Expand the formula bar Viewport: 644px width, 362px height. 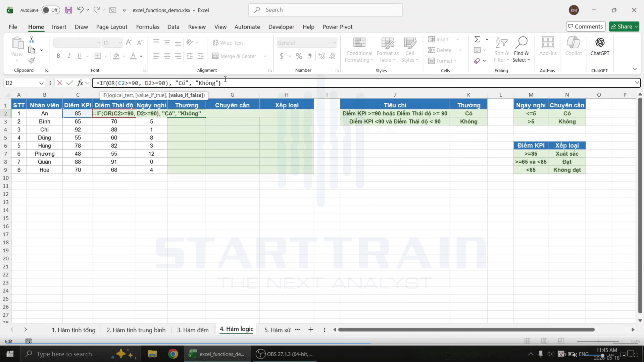click(x=637, y=83)
